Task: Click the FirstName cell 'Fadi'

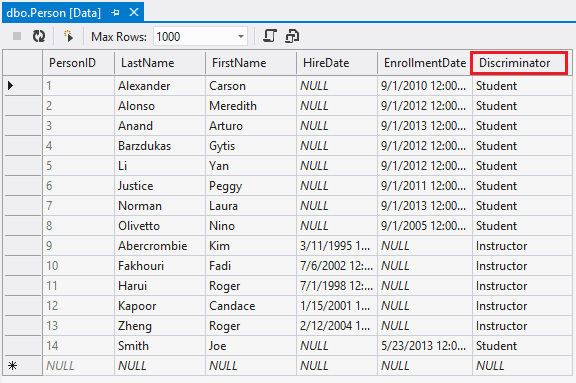Action: pyautogui.click(x=251, y=266)
